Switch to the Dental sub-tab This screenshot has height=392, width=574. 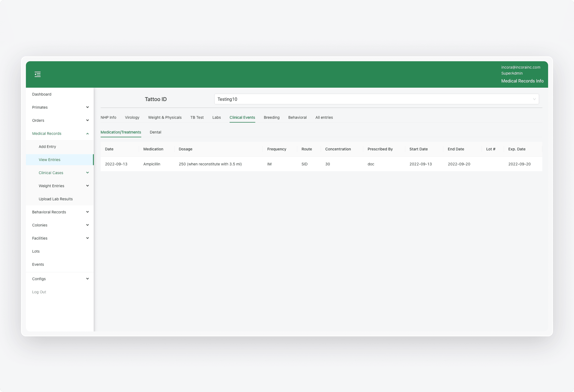(155, 132)
